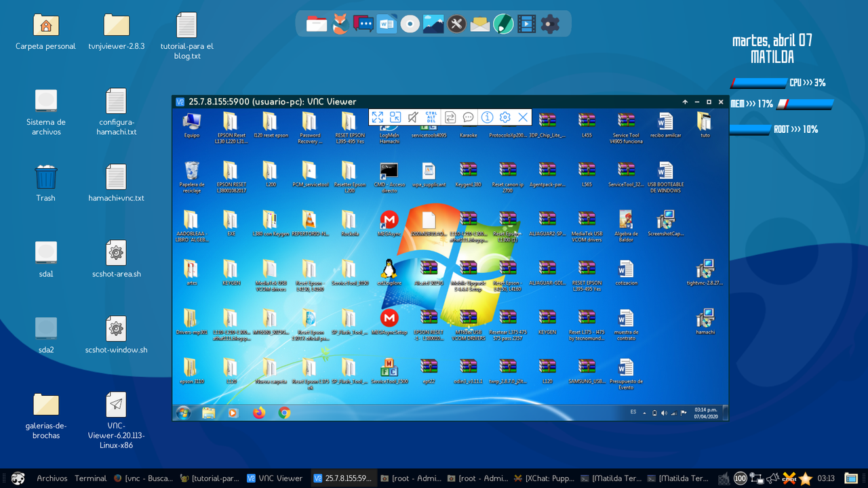The width and height of the screenshot is (868, 488).
Task: Open the image viewer mountain icon
Action: (433, 24)
